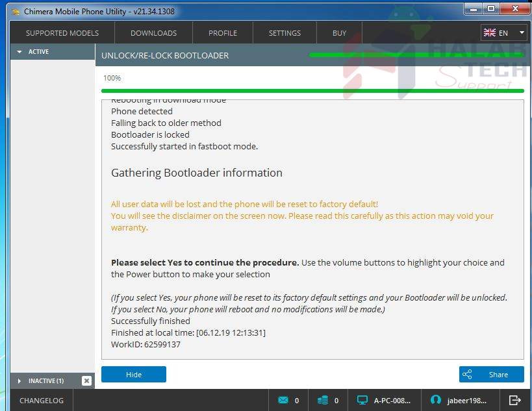This screenshot has height=411, width=532.
Task: Click the 'Phone detected' log line
Action: (x=142, y=111)
